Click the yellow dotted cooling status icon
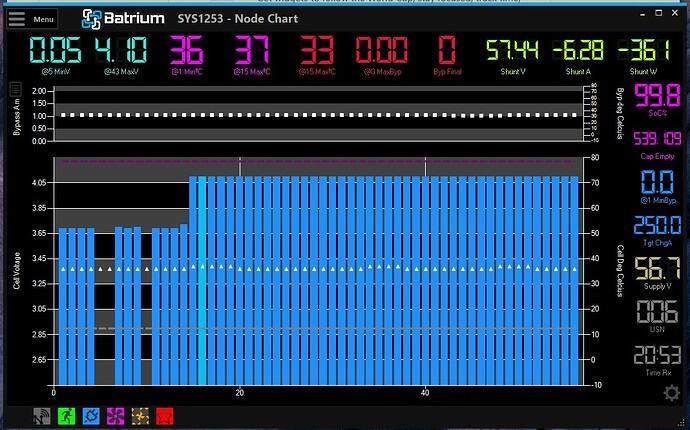The image size is (690, 430). pyautogui.click(x=140, y=416)
